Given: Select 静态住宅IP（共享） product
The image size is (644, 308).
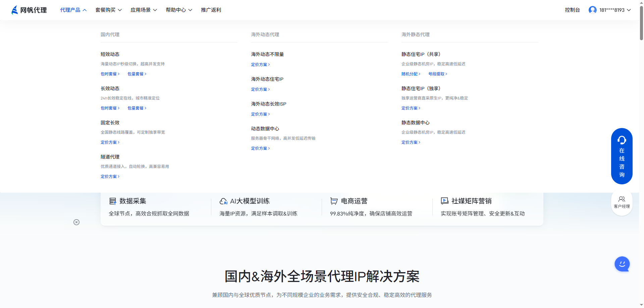Looking at the screenshot, I should pos(421,54).
